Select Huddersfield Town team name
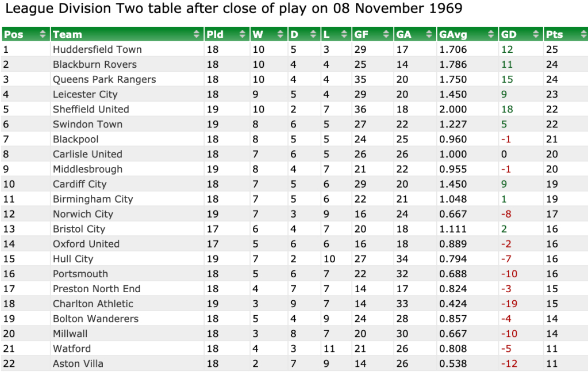Viewport: 588px width, 372px height. click(x=97, y=49)
